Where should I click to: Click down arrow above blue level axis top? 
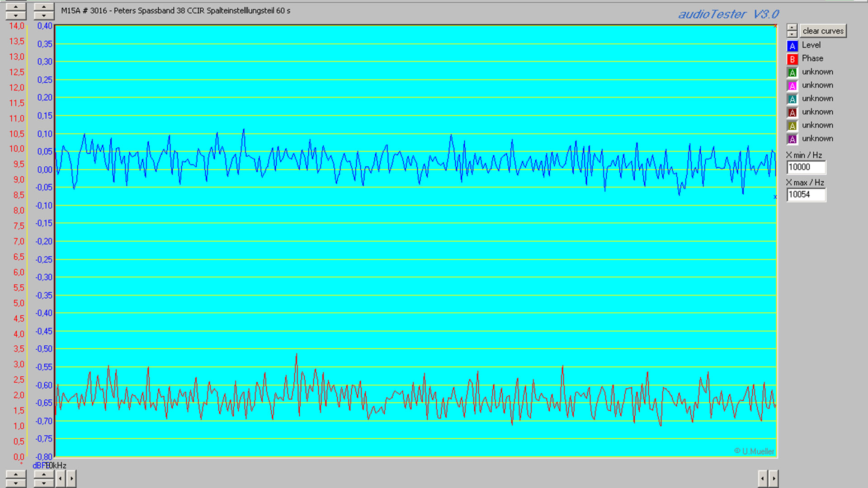pos(43,16)
